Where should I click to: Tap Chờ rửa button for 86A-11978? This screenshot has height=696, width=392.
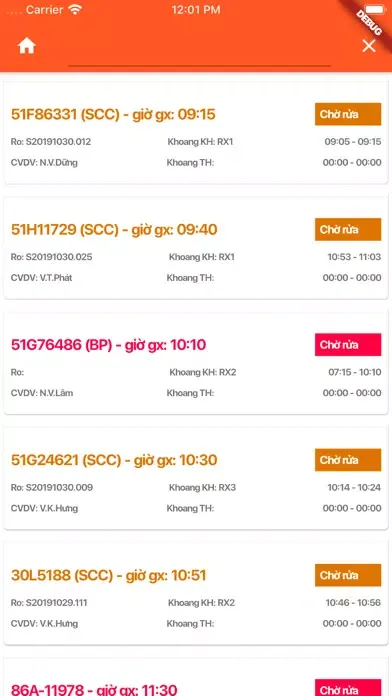point(348,688)
